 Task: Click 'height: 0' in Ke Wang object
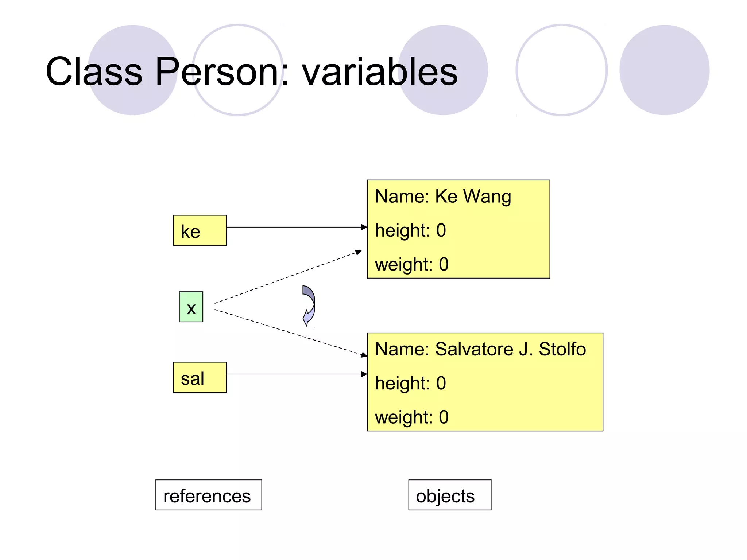[410, 230]
